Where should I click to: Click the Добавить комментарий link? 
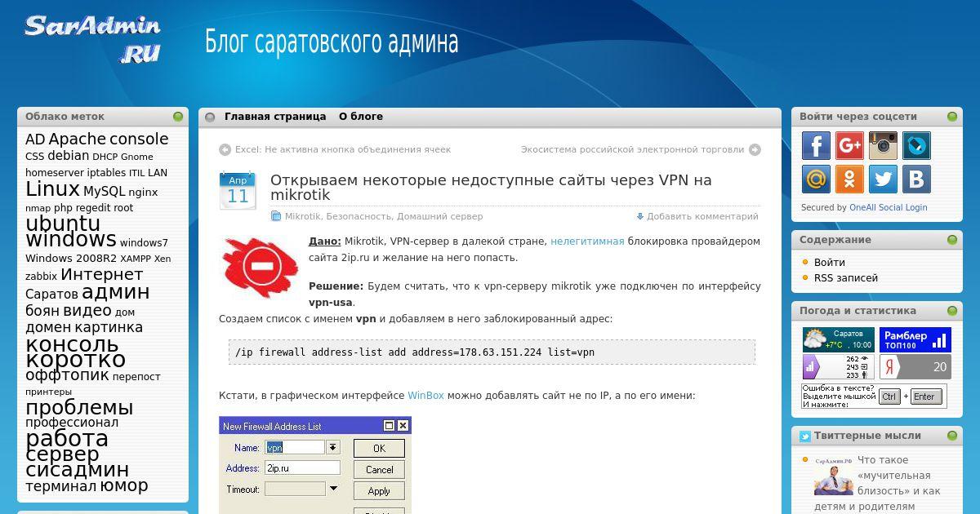click(702, 216)
